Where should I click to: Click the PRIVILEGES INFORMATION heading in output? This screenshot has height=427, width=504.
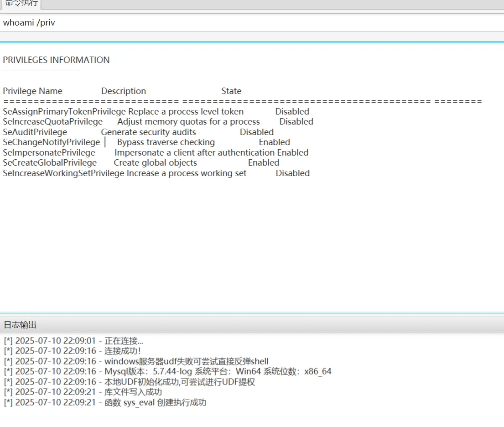pyautogui.click(x=56, y=60)
